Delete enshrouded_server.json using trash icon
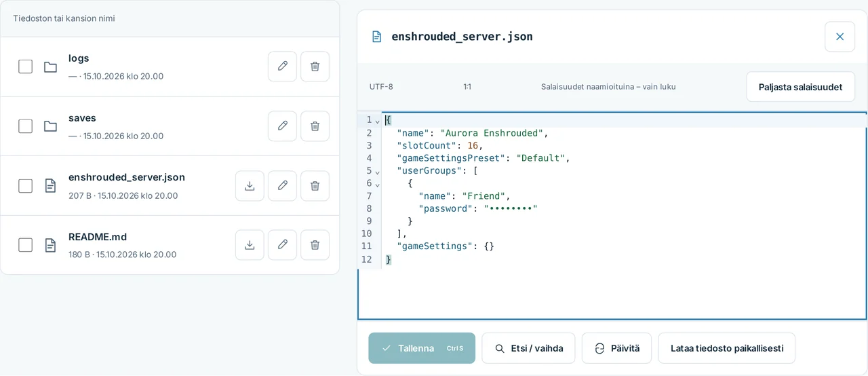This screenshot has height=376, width=868. tap(315, 186)
